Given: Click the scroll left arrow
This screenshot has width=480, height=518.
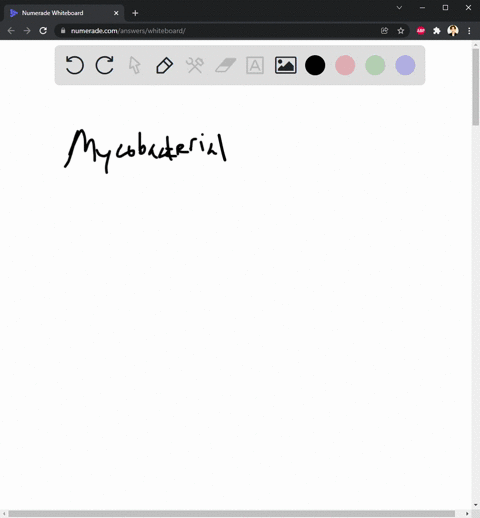Looking at the screenshot, I should point(4,514).
